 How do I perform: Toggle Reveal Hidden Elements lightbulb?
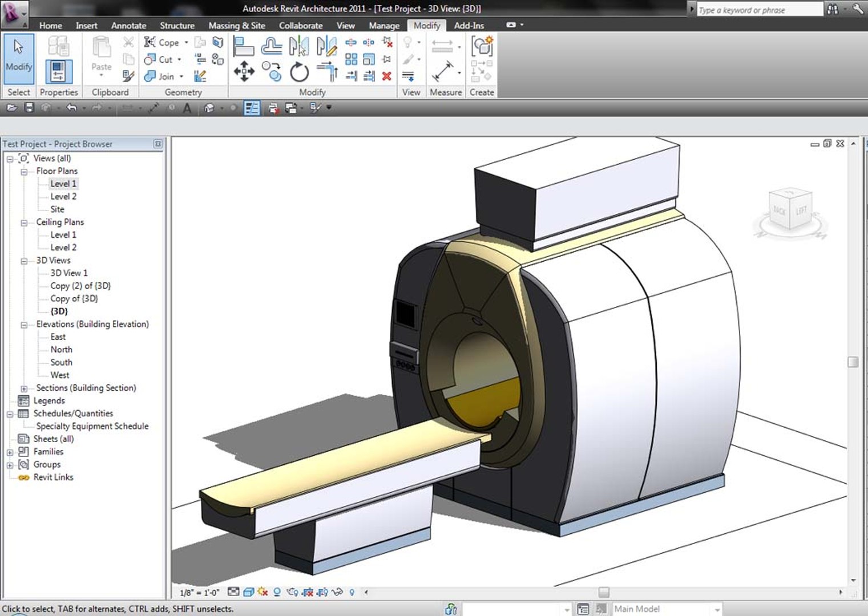(352, 592)
